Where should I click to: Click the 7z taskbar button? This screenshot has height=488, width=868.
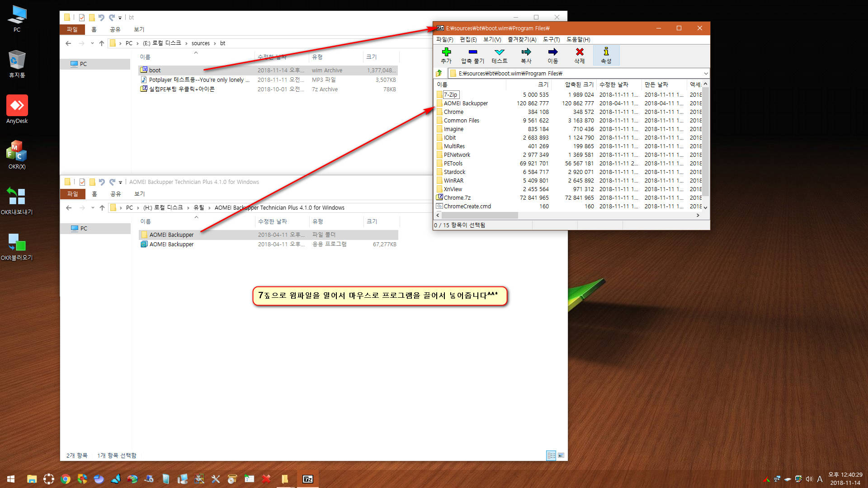(308, 479)
